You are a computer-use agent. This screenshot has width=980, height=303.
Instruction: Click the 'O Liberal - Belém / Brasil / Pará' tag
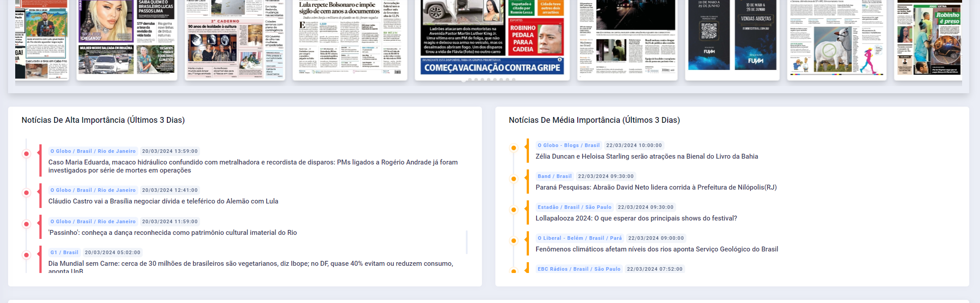click(580, 238)
